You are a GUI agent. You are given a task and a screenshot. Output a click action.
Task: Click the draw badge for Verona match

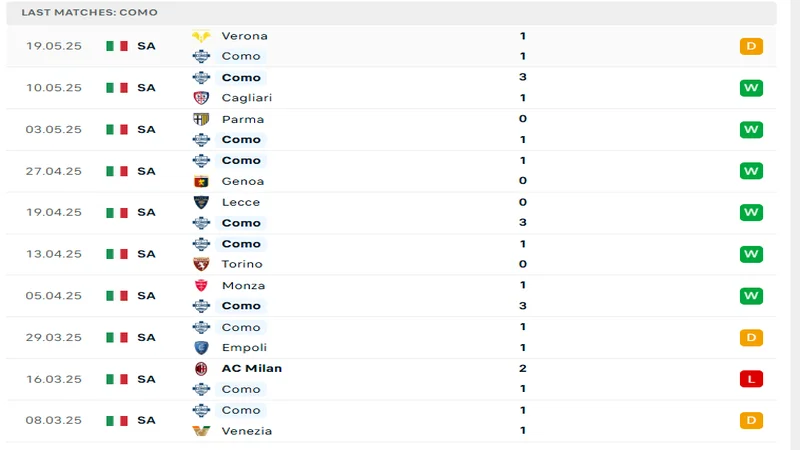point(751,46)
